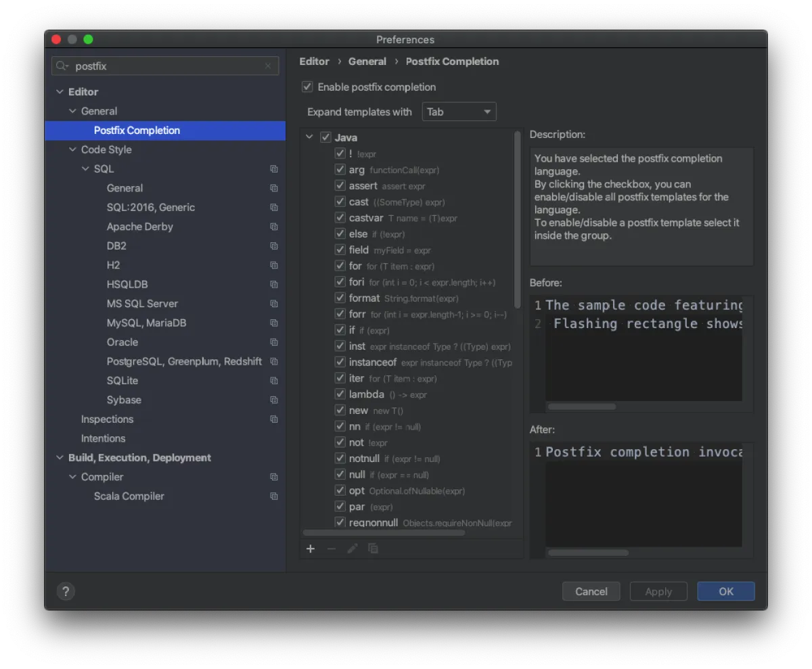Uncheck the Java templates group checkbox
The image size is (812, 669).
[x=325, y=137]
